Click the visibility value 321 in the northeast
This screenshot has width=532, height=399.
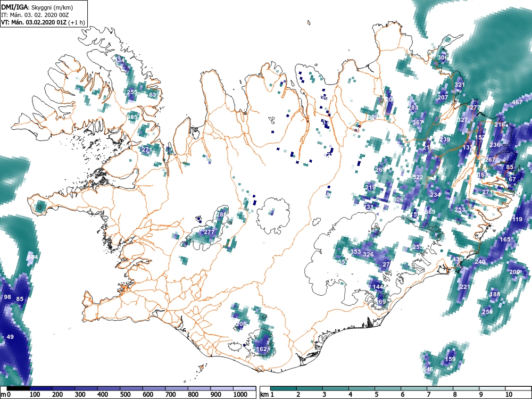(x=460, y=85)
